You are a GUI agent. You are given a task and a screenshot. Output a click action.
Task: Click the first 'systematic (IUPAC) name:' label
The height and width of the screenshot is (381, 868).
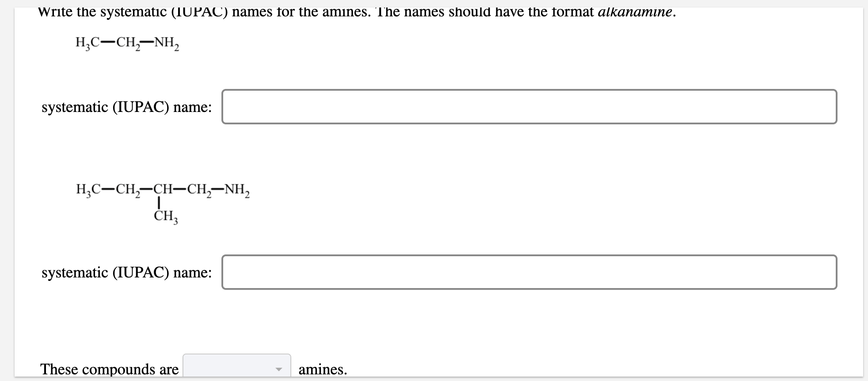click(x=127, y=107)
